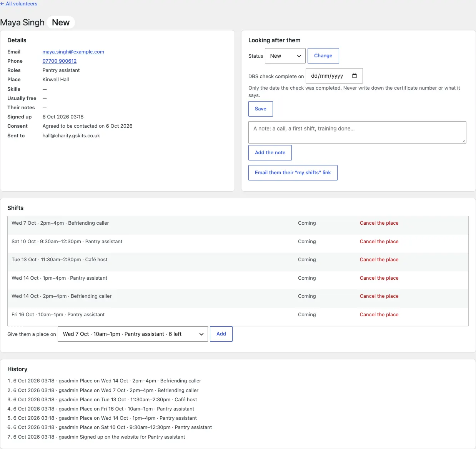Click the Add shift button
The height and width of the screenshot is (449, 476).
click(221, 334)
